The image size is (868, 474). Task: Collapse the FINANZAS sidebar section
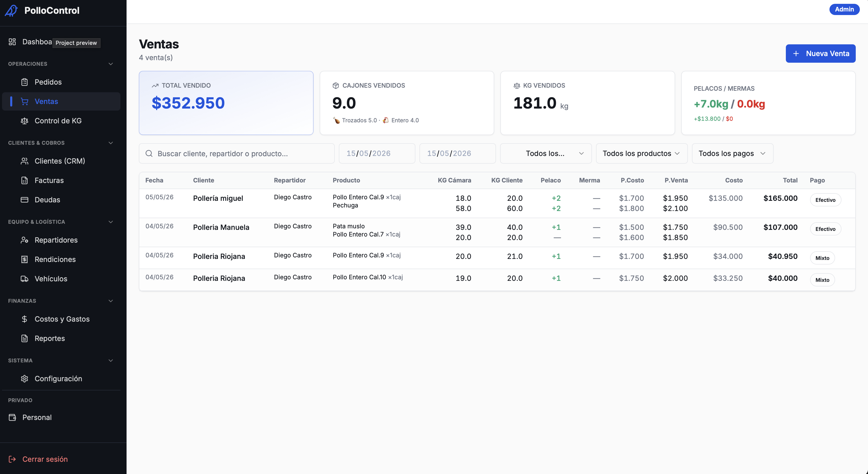[110, 301]
